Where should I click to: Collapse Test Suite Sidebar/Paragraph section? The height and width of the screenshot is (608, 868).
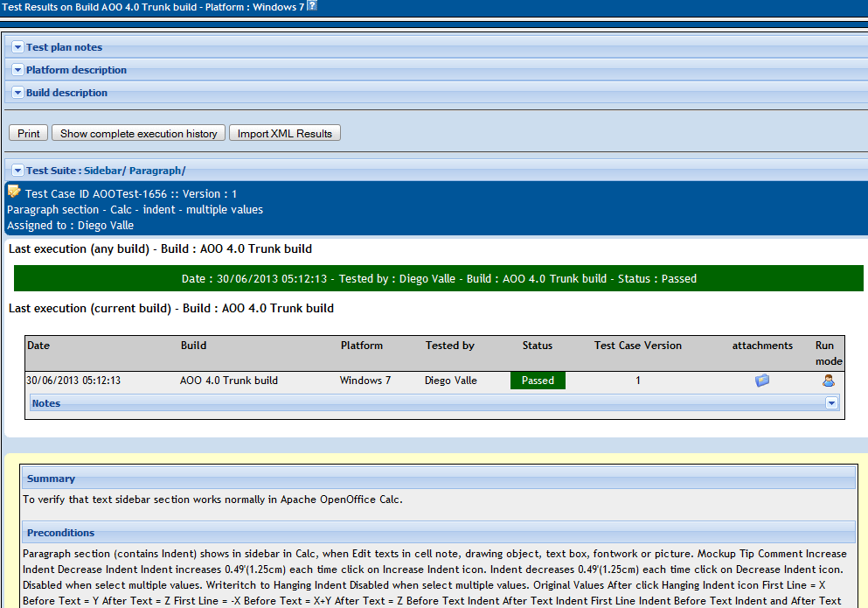[17, 171]
